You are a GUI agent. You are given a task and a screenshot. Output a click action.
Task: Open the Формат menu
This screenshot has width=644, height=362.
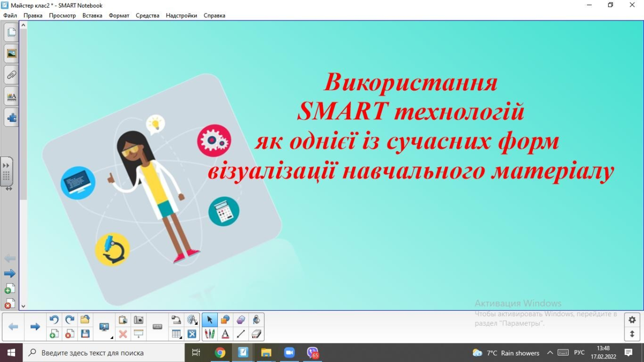click(119, 16)
